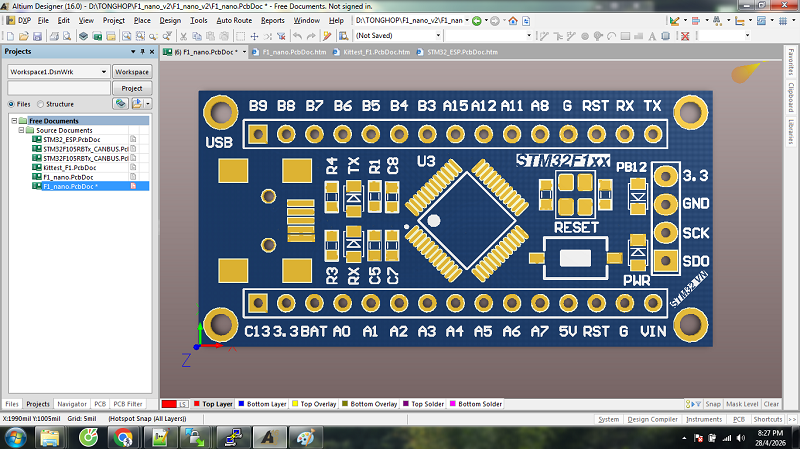Click the Cut scissors icon

point(183,36)
